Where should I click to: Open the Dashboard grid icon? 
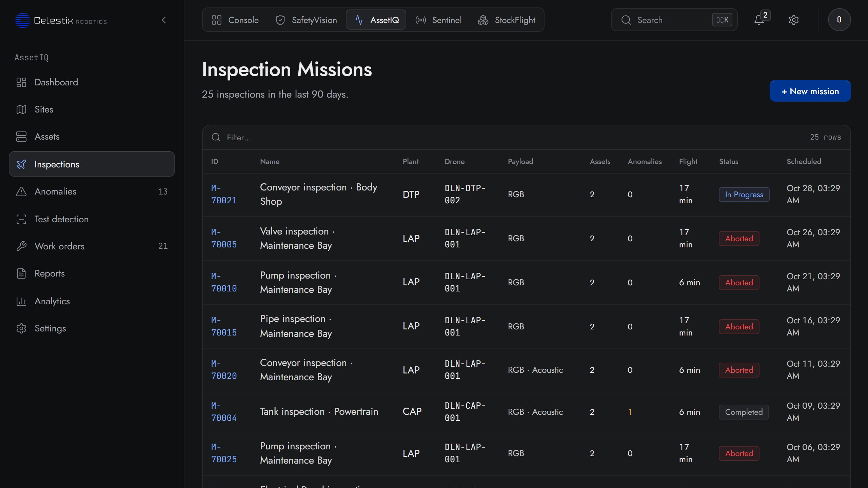(x=21, y=82)
